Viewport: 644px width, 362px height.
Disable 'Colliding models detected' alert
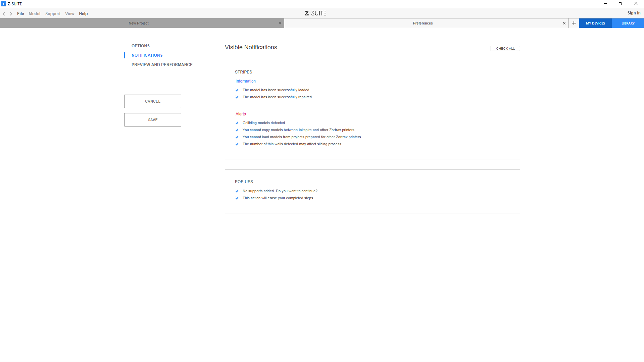click(237, 123)
